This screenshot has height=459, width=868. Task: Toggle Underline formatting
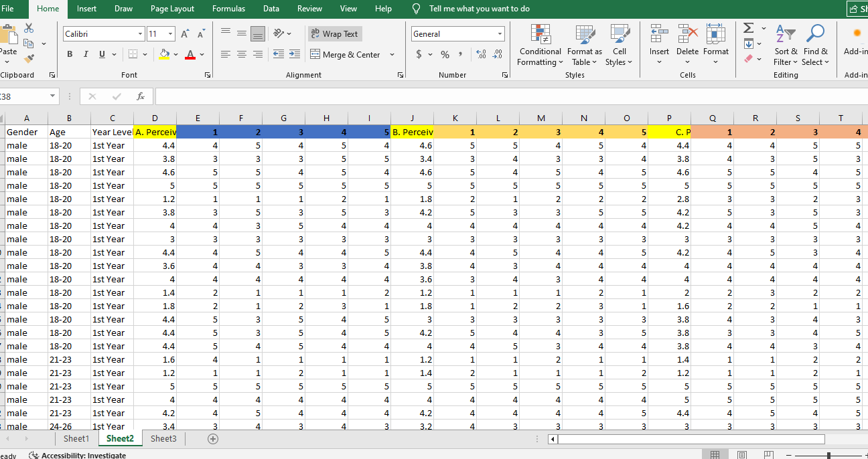(x=102, y=54)
